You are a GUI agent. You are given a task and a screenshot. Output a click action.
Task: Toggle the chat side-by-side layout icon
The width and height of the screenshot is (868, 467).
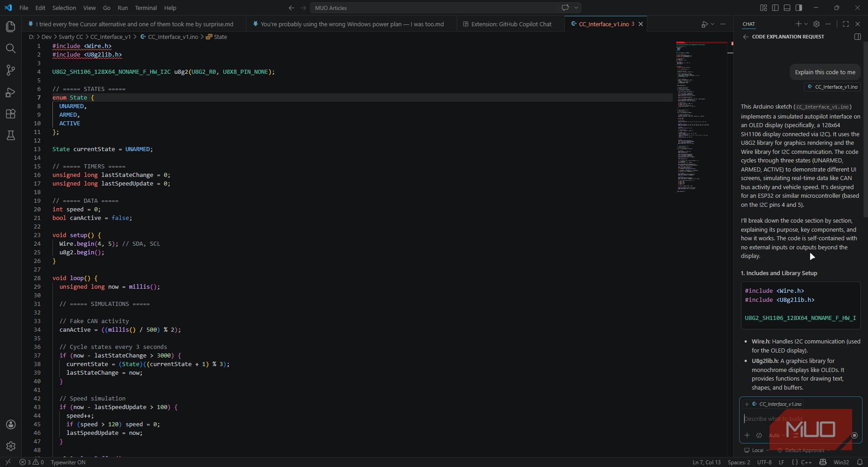coord(858,37)
